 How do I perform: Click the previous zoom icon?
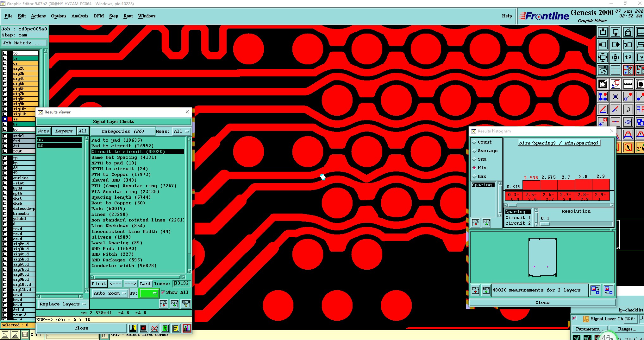[628, 45]
